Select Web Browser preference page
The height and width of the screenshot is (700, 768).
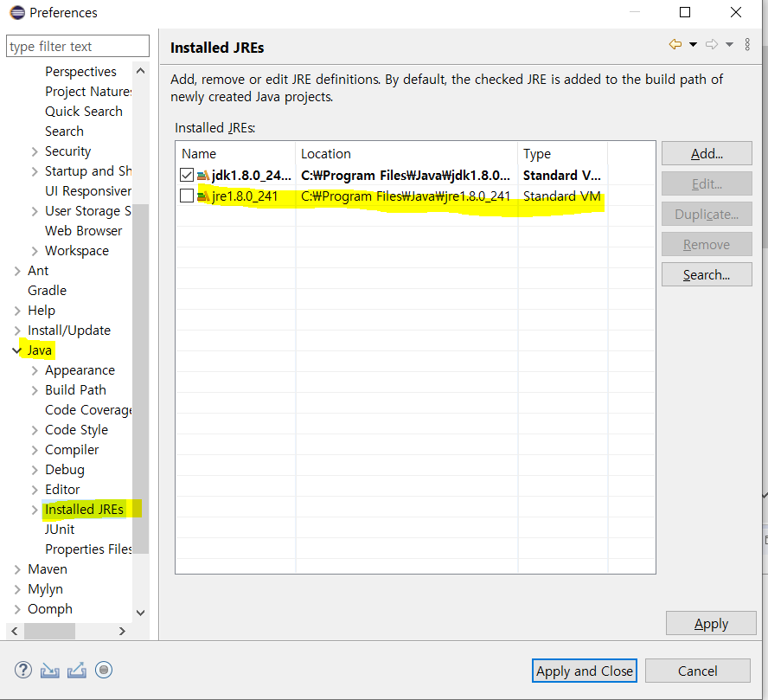[84, 231]
